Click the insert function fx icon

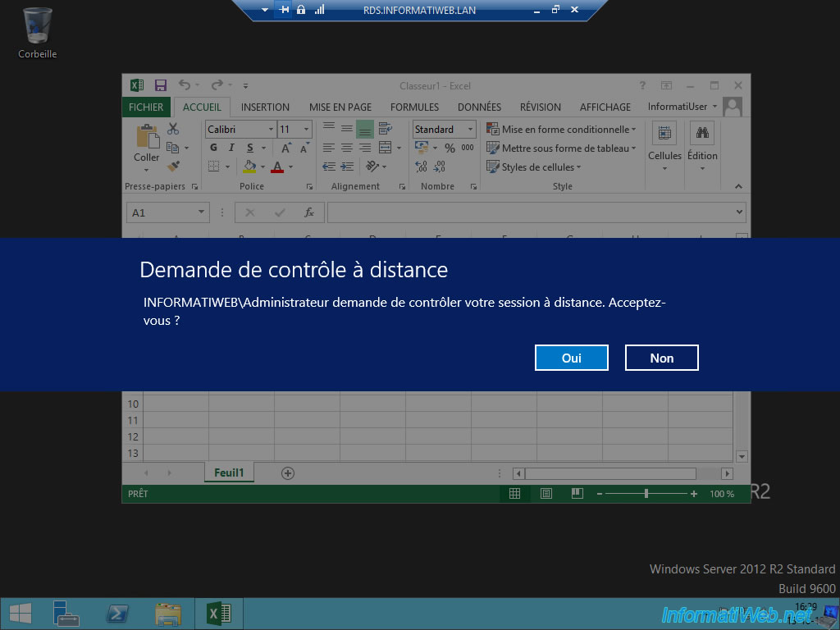coord(309,212)
